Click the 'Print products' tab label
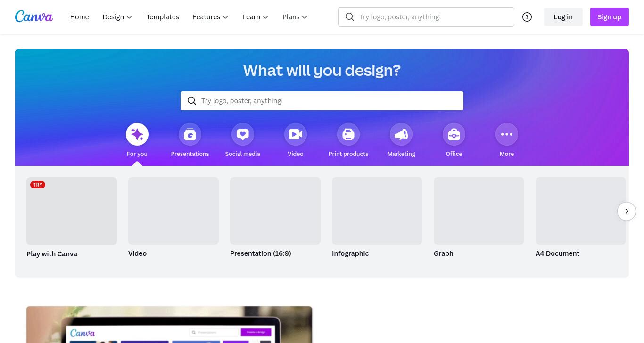 point(348,154)
